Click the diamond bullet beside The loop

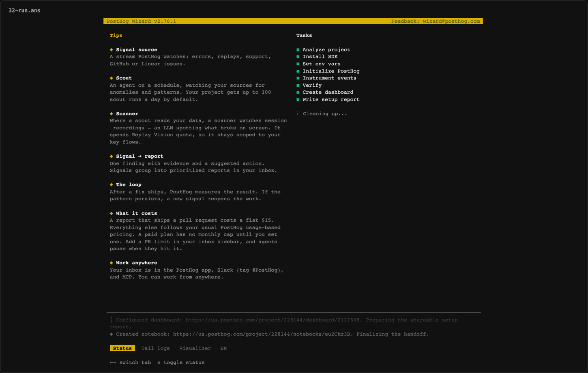[112, 184]
